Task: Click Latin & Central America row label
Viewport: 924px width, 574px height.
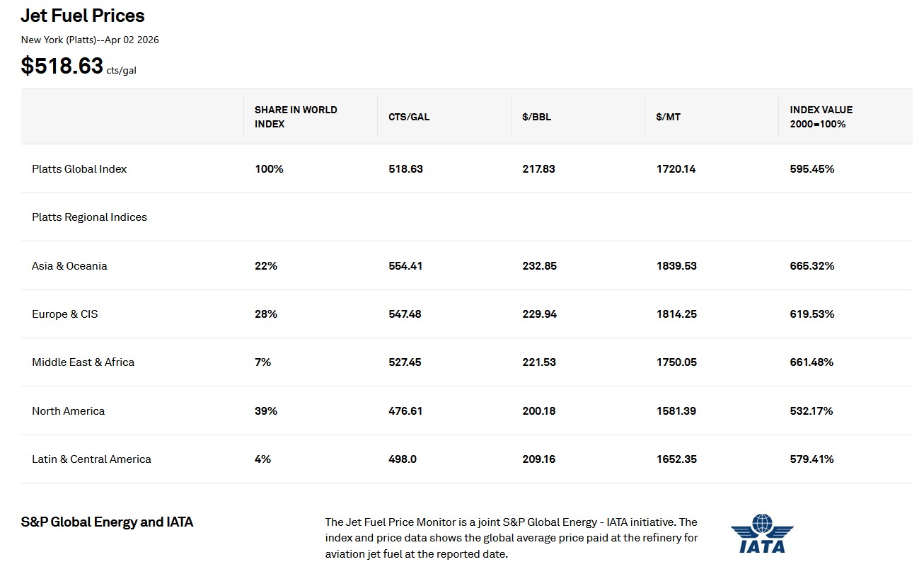Action: [91, 459]
